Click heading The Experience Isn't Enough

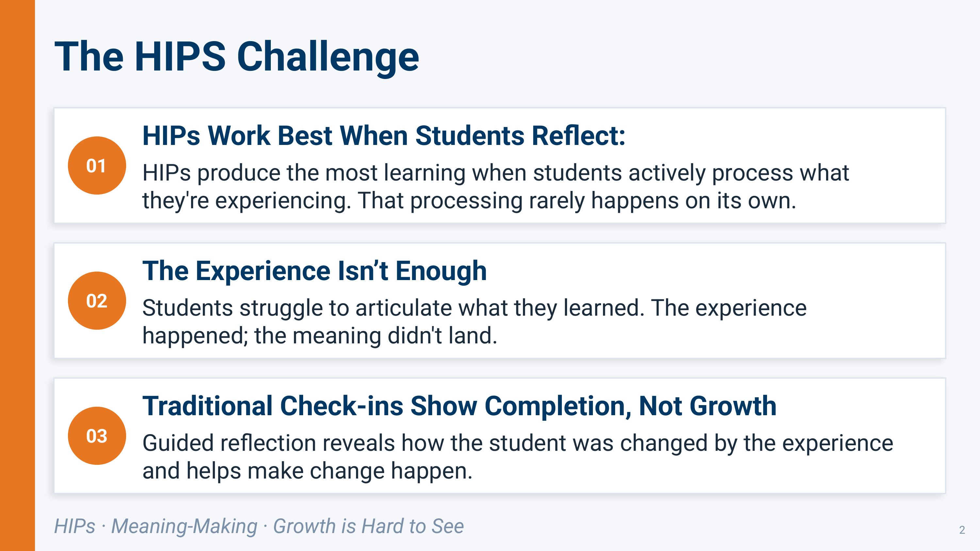coord(314,271)
